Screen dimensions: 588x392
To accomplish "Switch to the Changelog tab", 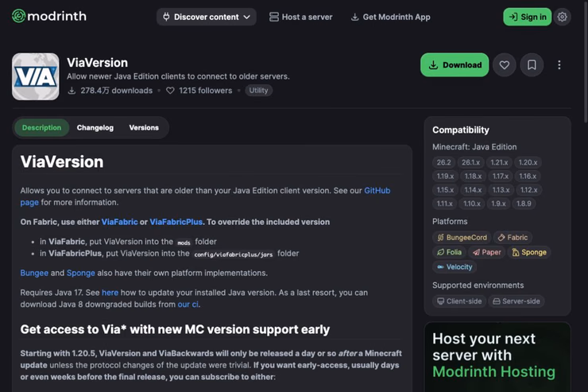I will (95, 127).
